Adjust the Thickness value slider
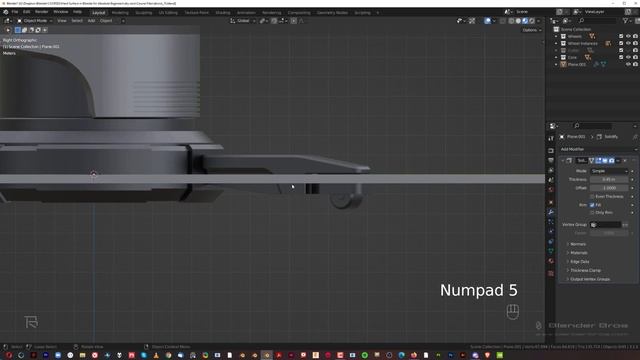 coord(609,180)
